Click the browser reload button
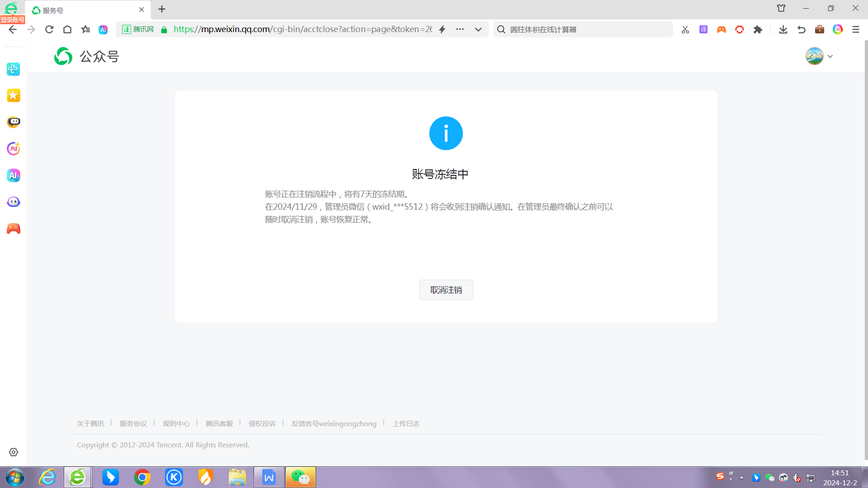868x488 pixels. pyautogui.click(x=49, y=29)
